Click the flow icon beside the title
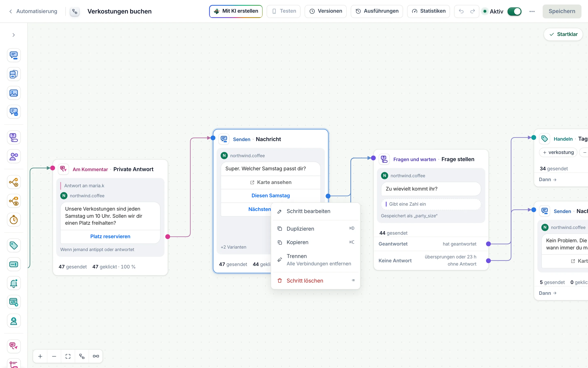 coord(75,11)
